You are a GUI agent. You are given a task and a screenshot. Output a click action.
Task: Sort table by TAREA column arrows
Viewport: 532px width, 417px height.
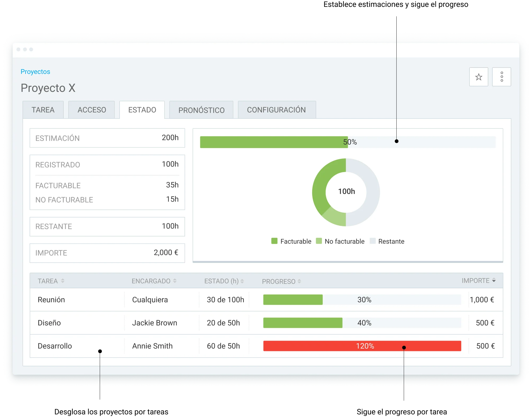63,281
